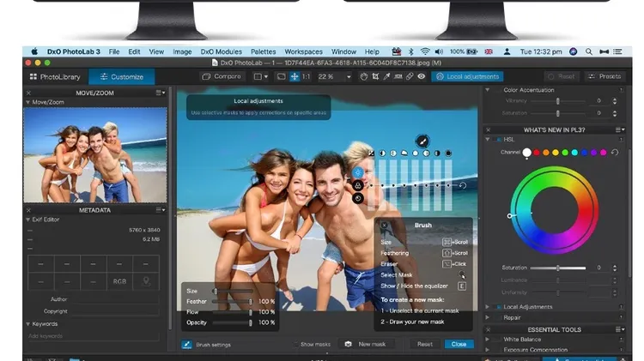
Task: Click the brush mask icon above equalizer
Action: tap(422, 141)
